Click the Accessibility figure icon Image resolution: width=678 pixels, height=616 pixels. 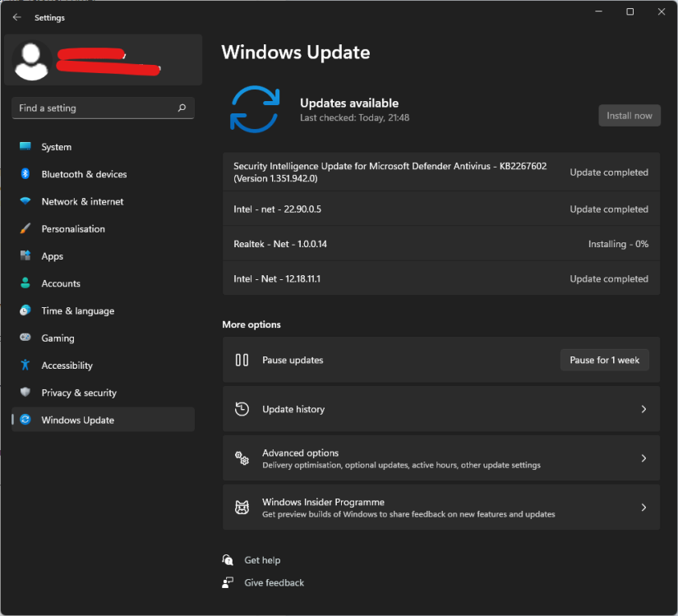point(25,365)
